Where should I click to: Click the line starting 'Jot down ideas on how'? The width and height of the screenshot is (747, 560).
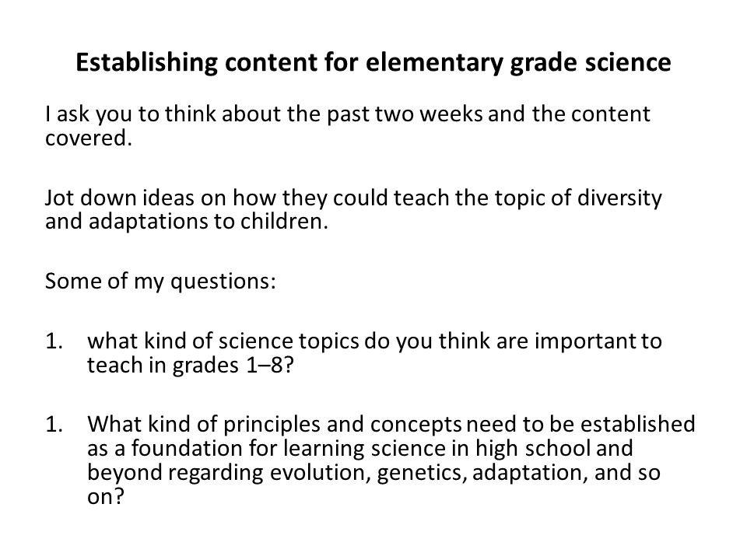(x=353, y=198)
